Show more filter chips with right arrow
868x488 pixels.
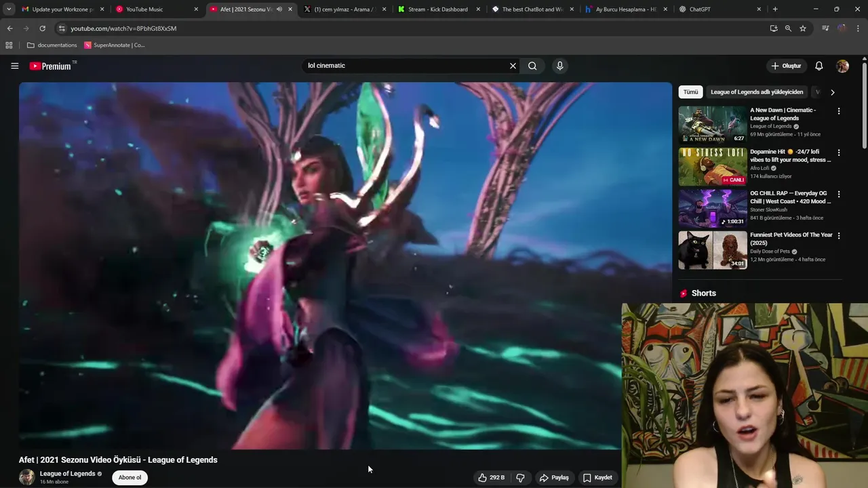(x=832, y=92)
